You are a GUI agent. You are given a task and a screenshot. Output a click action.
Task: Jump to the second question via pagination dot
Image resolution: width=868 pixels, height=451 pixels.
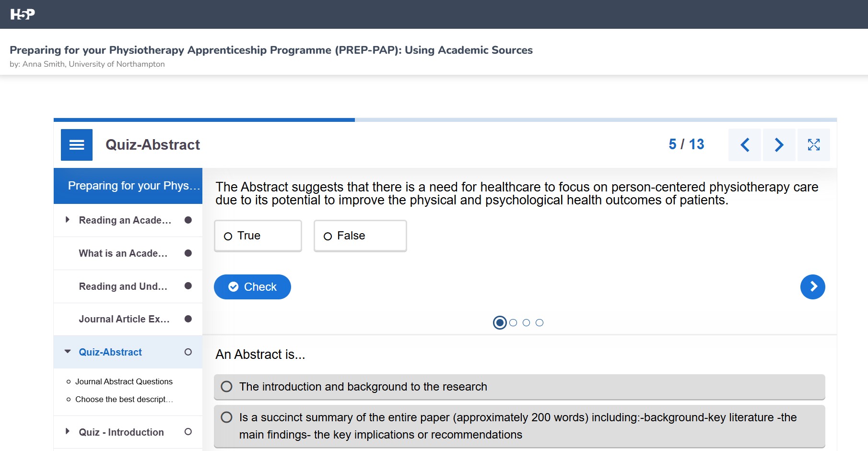513,322
